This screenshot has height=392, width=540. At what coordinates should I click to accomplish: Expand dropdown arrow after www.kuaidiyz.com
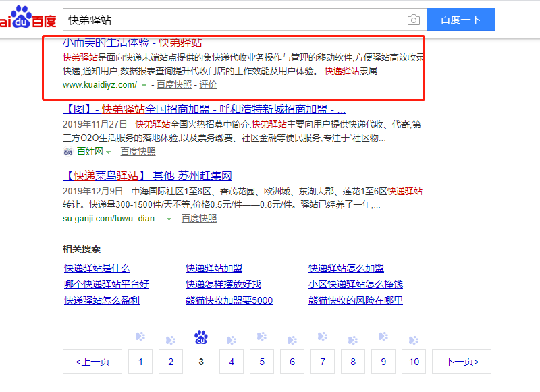pyautogui.click(x=144, y=86)
